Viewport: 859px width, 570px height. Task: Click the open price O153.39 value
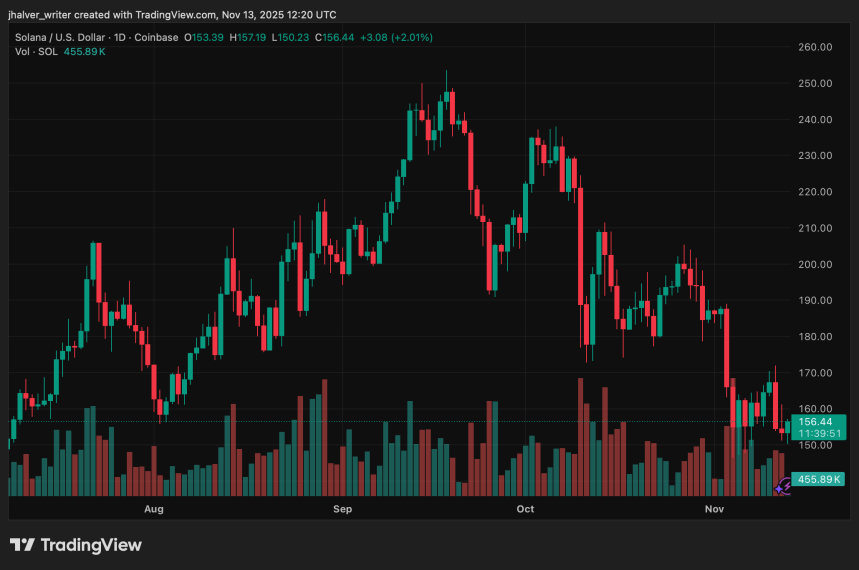(205, 38)
